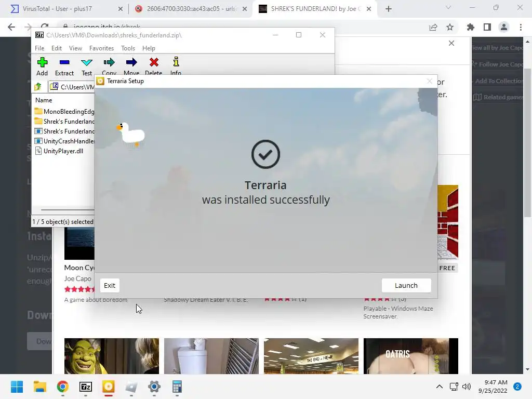Click the Chrome icon in taskbar
The image size is (532, 399).
pyautogui.click(x=63, y=387)
